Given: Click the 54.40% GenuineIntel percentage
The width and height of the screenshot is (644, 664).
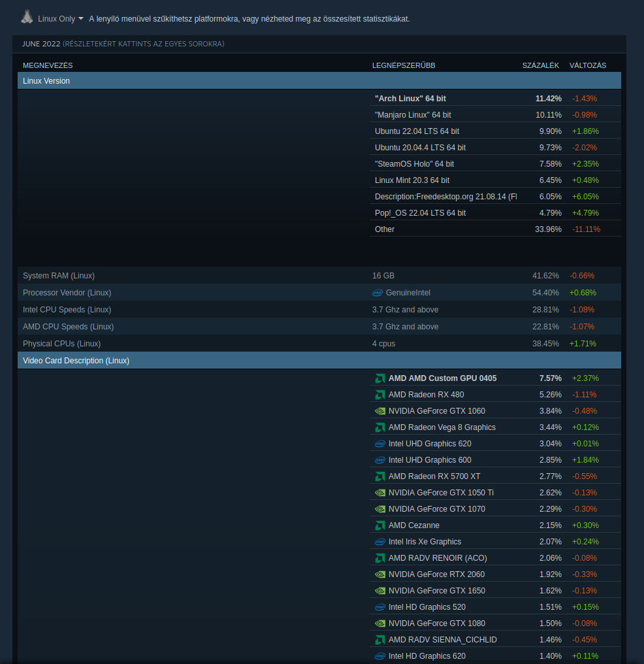Looking at the screenshot, I should pos(545,293).
